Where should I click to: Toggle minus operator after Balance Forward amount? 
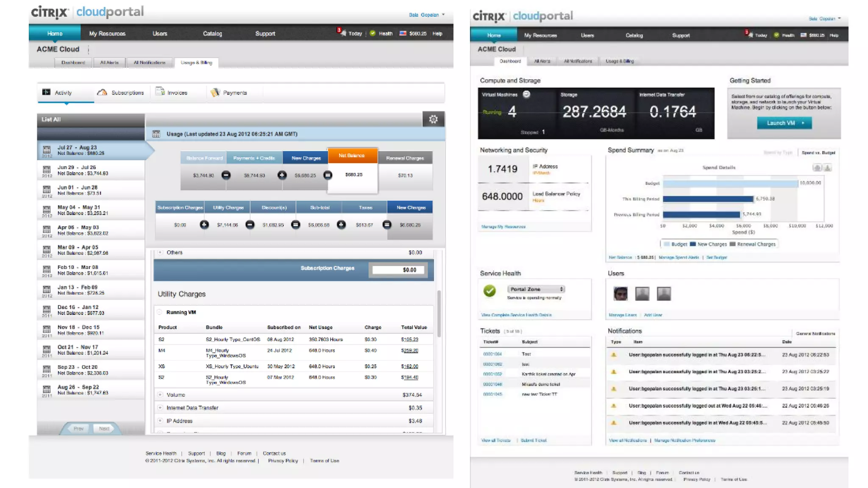pyautogui.click(x=226, y=175)
